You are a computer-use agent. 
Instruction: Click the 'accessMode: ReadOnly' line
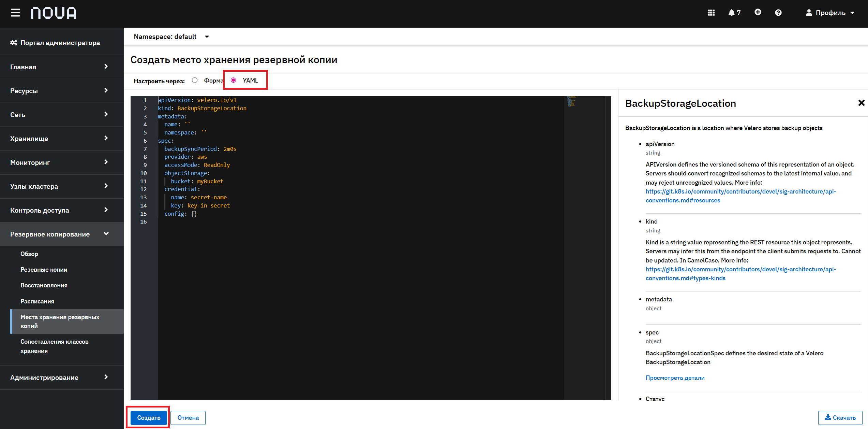tap(197, 165)
